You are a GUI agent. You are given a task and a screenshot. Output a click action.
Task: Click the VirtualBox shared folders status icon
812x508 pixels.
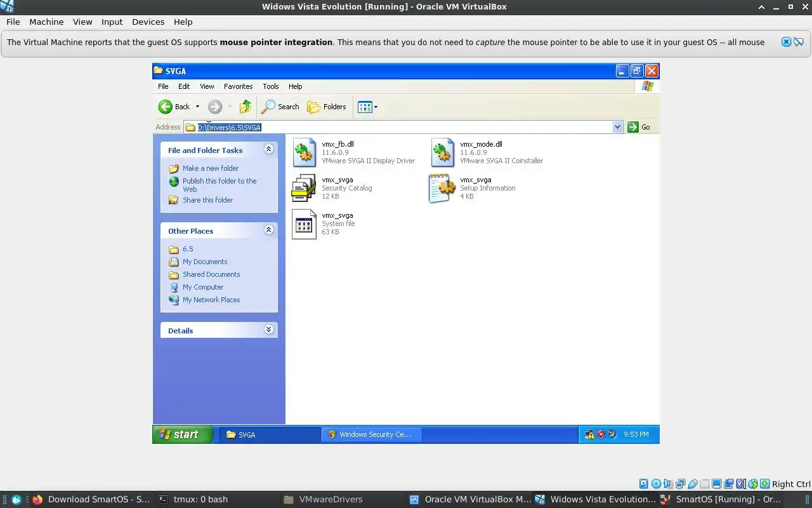point(704,484)
